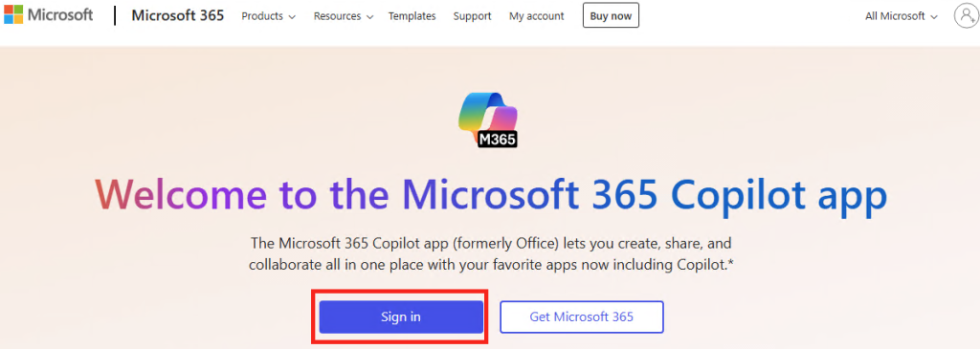Click the M365 black badge label

pos(498,140)
